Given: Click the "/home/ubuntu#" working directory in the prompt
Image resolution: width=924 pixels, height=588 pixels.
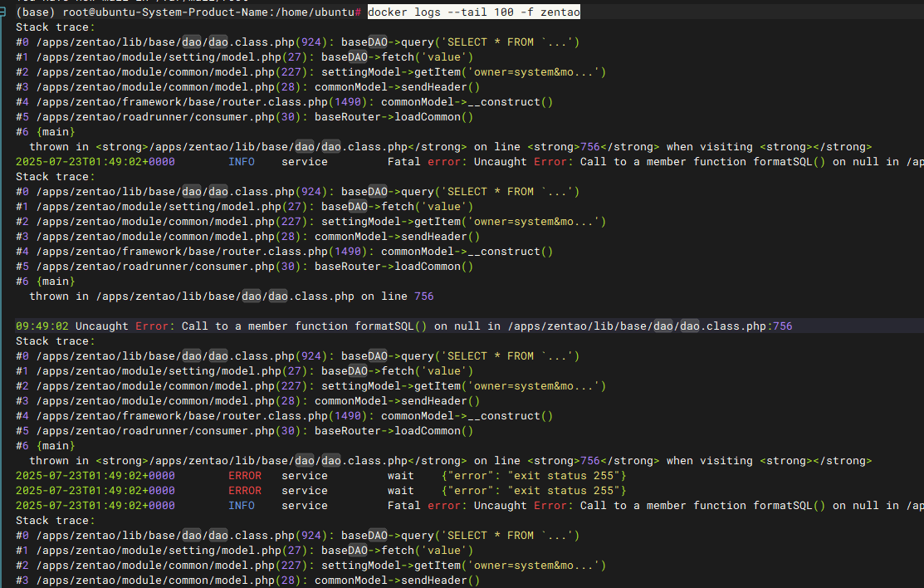Looking at the screenshot, I should pyautogui.click(x=318, y=12).
